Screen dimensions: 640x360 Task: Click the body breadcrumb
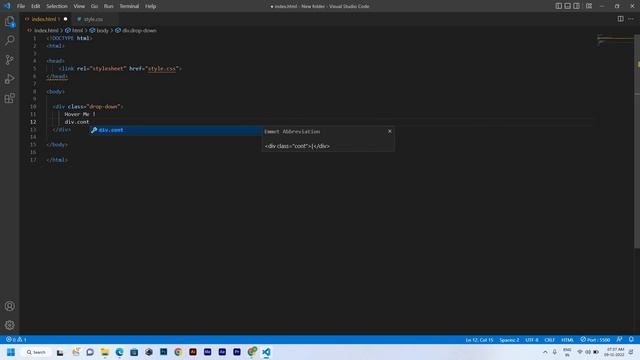99,30
